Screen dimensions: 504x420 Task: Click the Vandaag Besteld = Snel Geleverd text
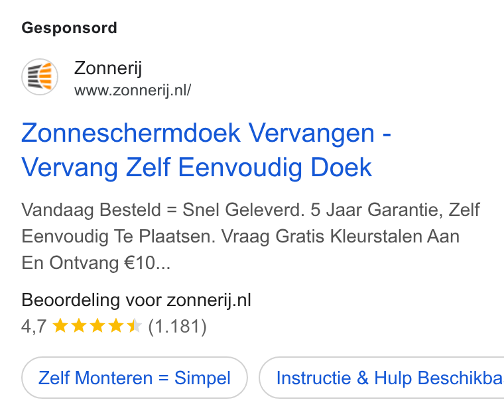point(162,210)
